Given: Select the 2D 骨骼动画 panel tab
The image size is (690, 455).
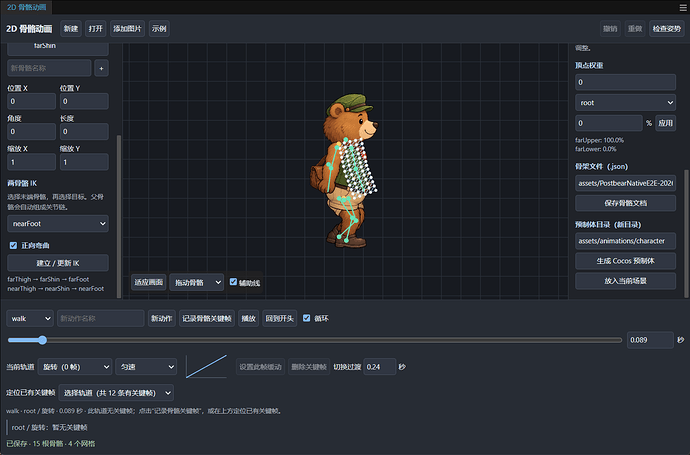Looking at the screenshot, I should point(26,7).
